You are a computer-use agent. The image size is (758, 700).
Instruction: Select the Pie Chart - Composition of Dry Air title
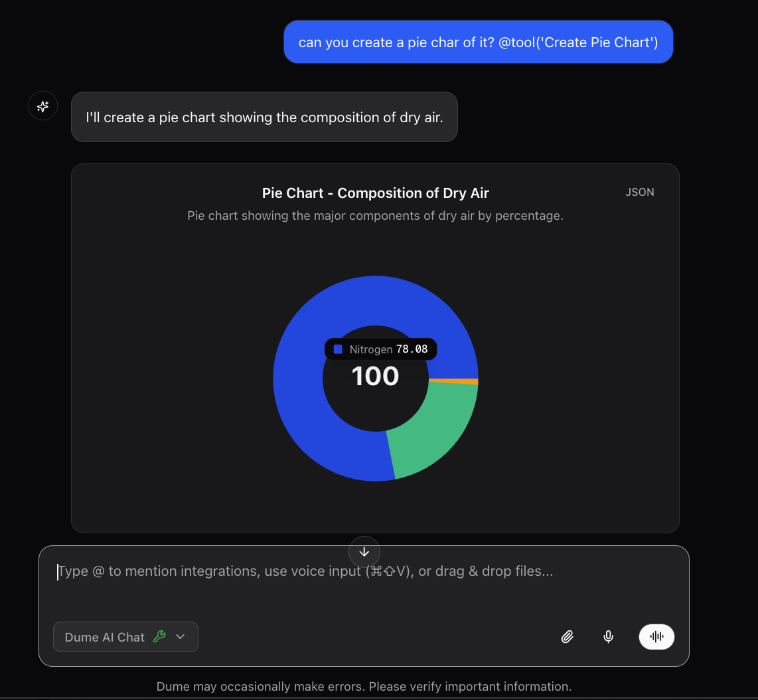coord(375,193)
